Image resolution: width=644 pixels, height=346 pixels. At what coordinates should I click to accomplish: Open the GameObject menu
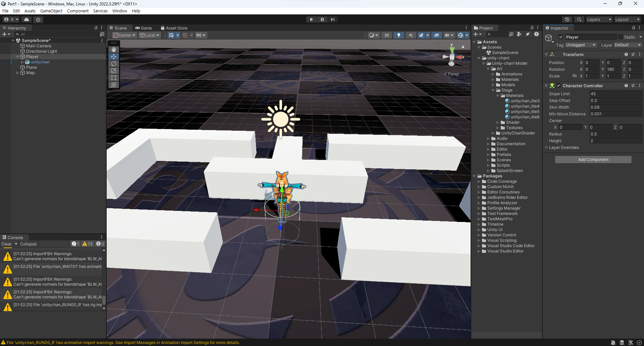point(51,11)
